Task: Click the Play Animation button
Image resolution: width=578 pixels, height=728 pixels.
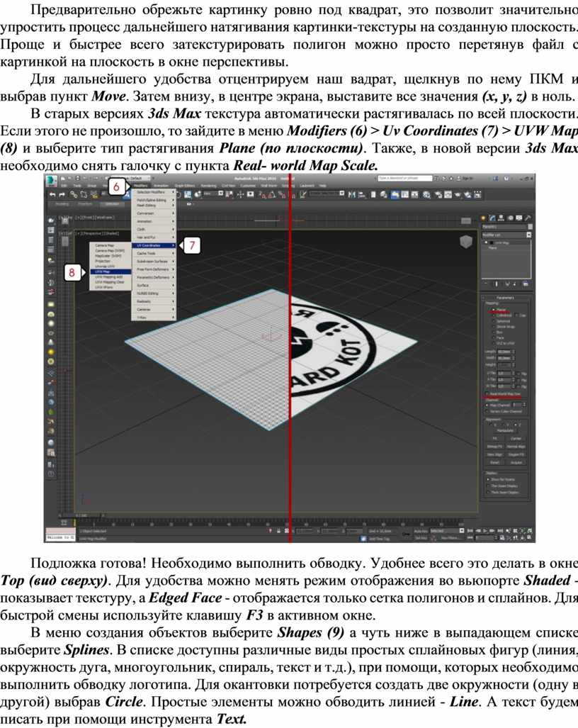Action: [486, 530]
